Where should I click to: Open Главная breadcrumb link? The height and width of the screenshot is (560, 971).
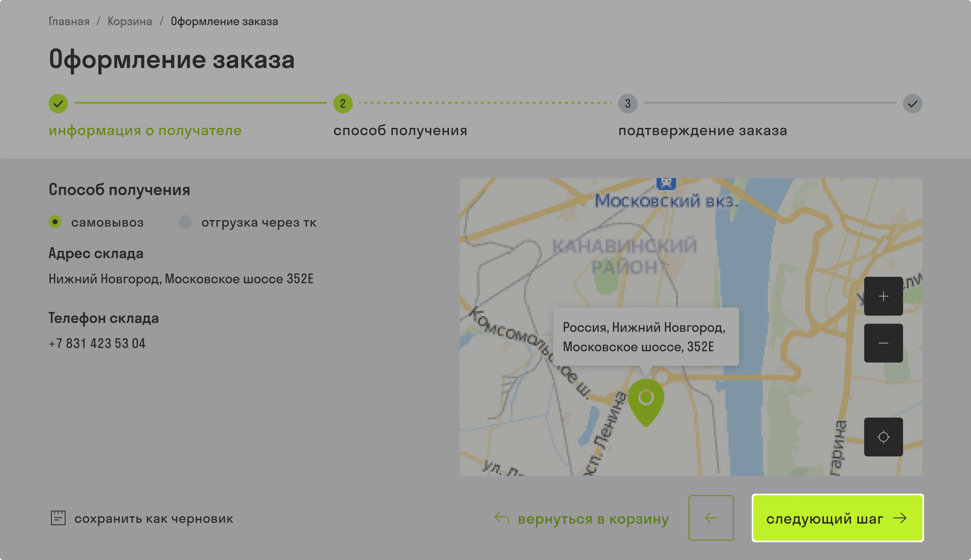pyautogui.click(x=69, y=21)
